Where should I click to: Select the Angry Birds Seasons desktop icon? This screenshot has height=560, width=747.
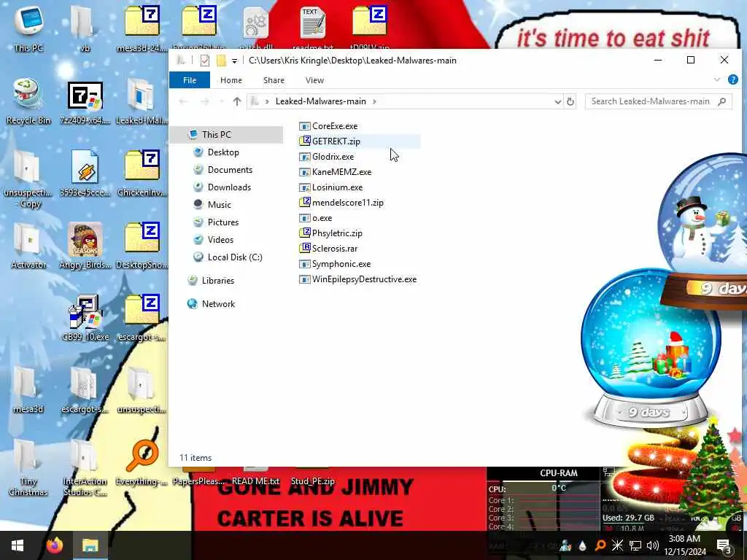point(85,246)
